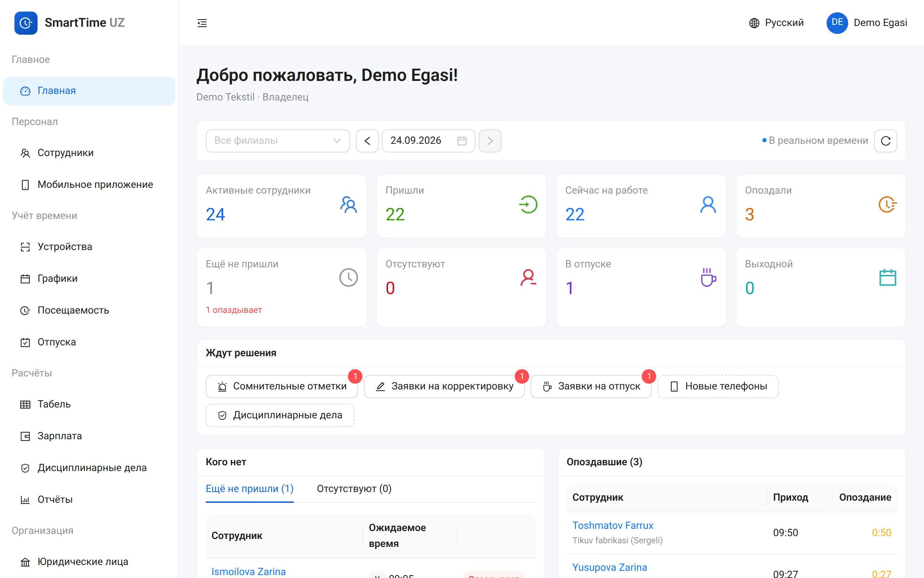This screenshot has height=578, width=924.
Task: Click the calendar icon in the date field
Action: 462,141
